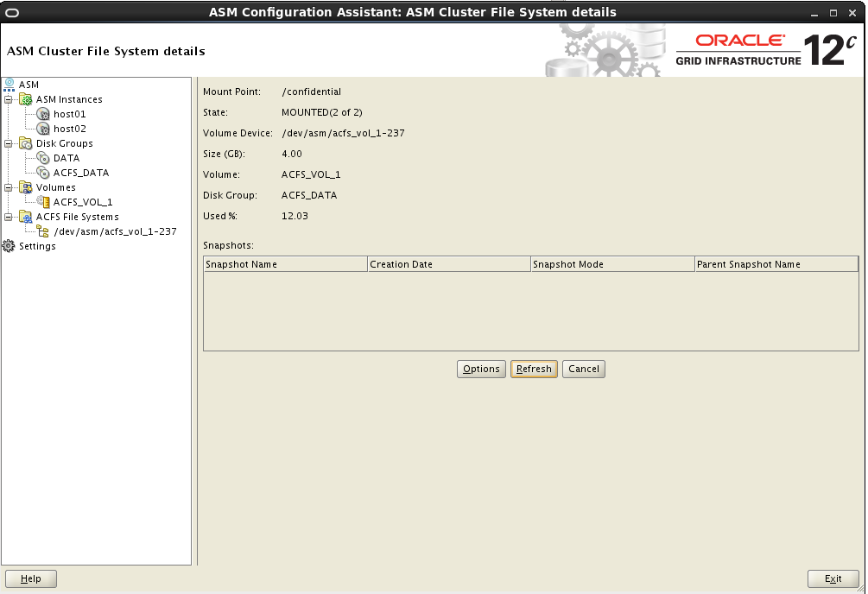Click the Cancel button
The height and width of the screenshot is (594, 868).
click(584, 370)
